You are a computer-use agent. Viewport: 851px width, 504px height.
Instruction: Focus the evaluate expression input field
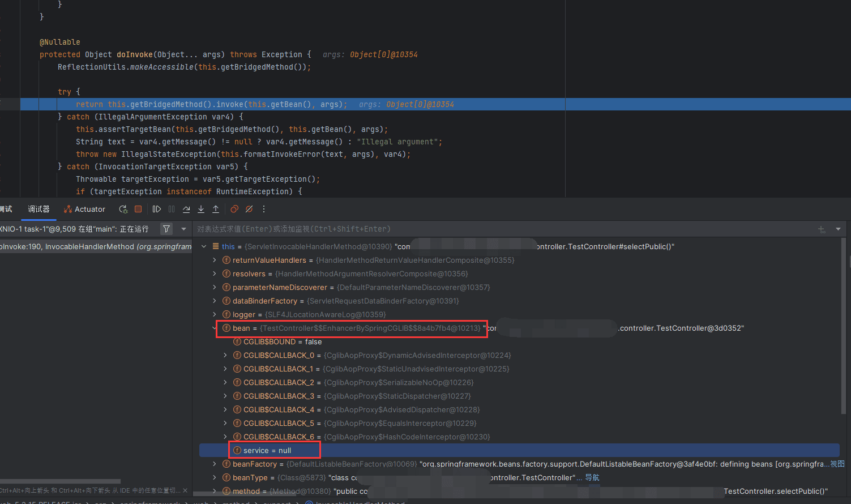coord(498,229)
